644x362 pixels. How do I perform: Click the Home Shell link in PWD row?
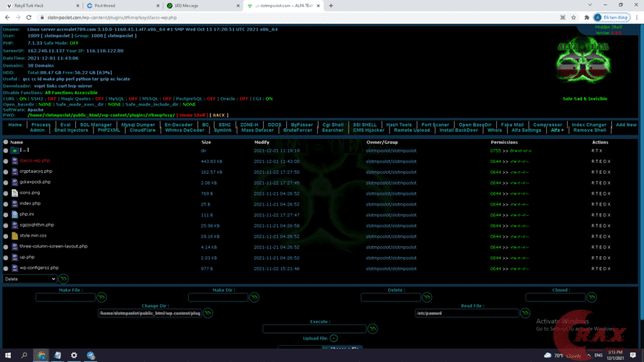click(193, 115)
